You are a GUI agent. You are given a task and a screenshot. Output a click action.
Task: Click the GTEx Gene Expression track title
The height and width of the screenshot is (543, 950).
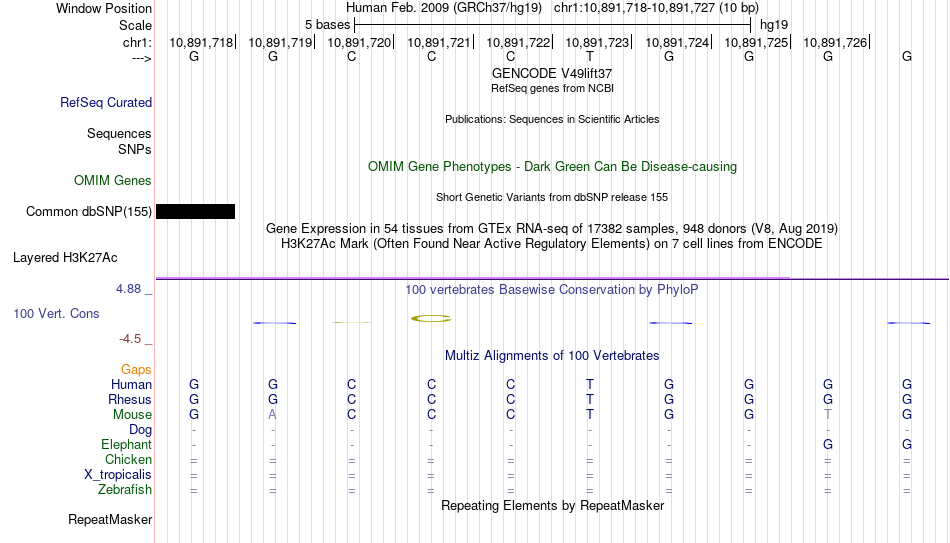coord(552,228)
